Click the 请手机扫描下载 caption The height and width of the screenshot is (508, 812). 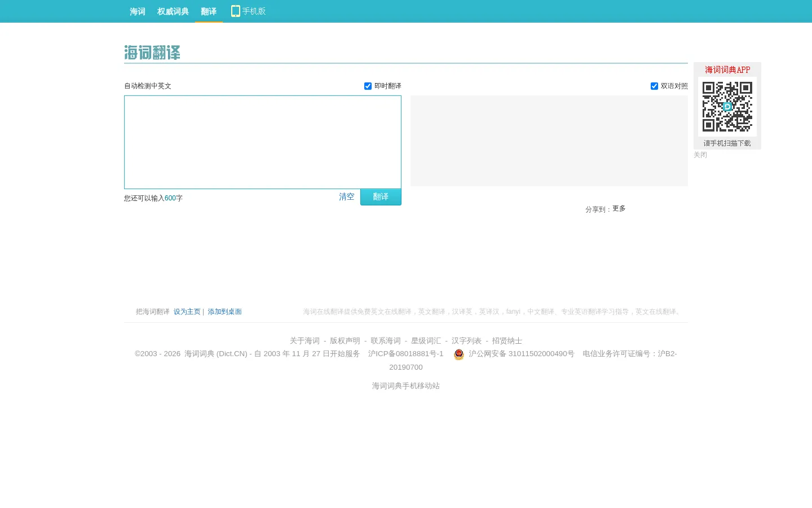tap(727, 143)
